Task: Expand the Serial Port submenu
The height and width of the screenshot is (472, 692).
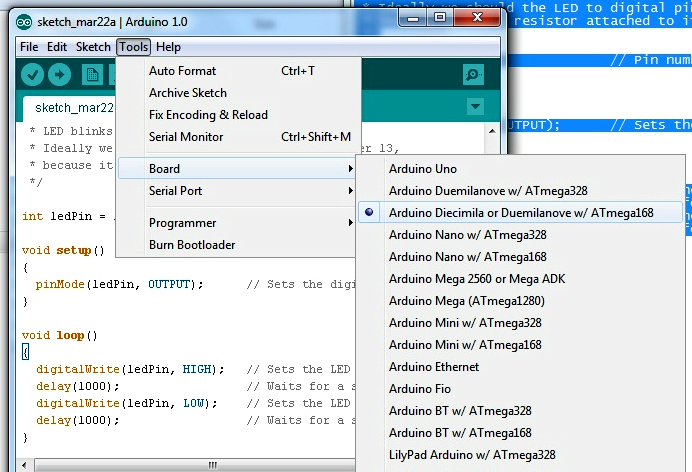Action: [x=237, y=191]
